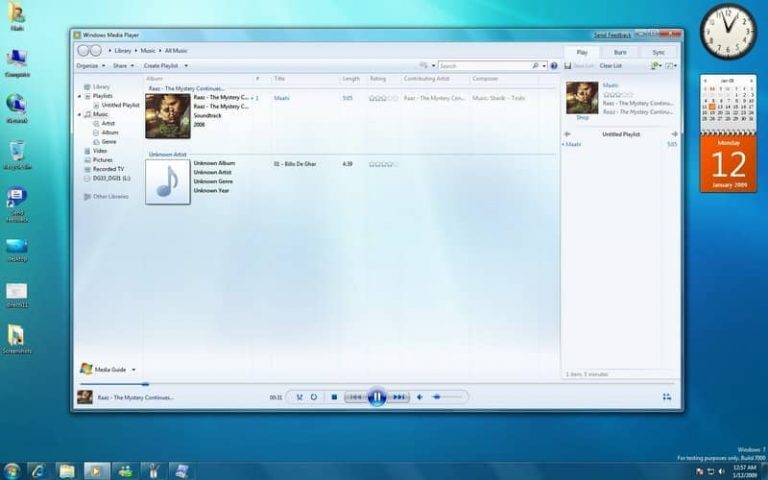768x480 pixels.
Task: Expand the view options dropdown arrow
Action: pos(433,66)
